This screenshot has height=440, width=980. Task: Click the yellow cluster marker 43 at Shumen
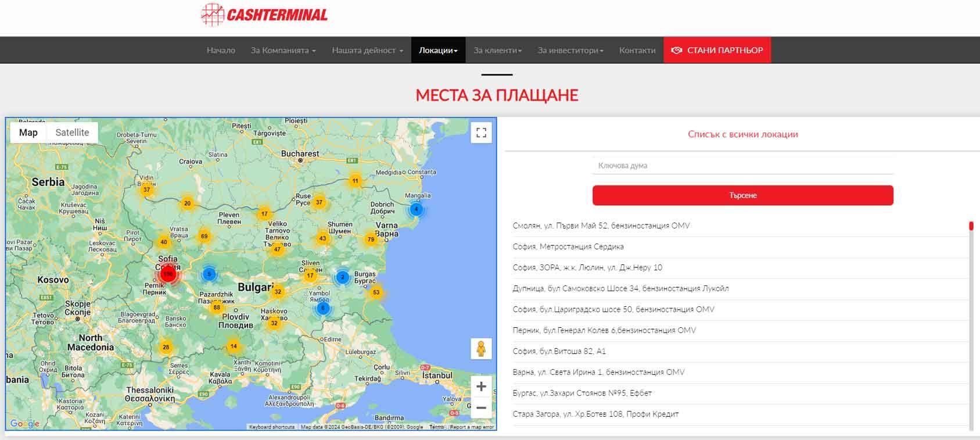pyautogui.click(x=323, y=238)
